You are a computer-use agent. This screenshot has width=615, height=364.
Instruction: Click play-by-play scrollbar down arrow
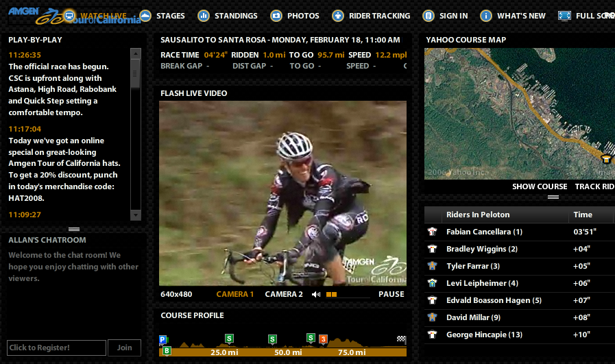pos(136,215)
